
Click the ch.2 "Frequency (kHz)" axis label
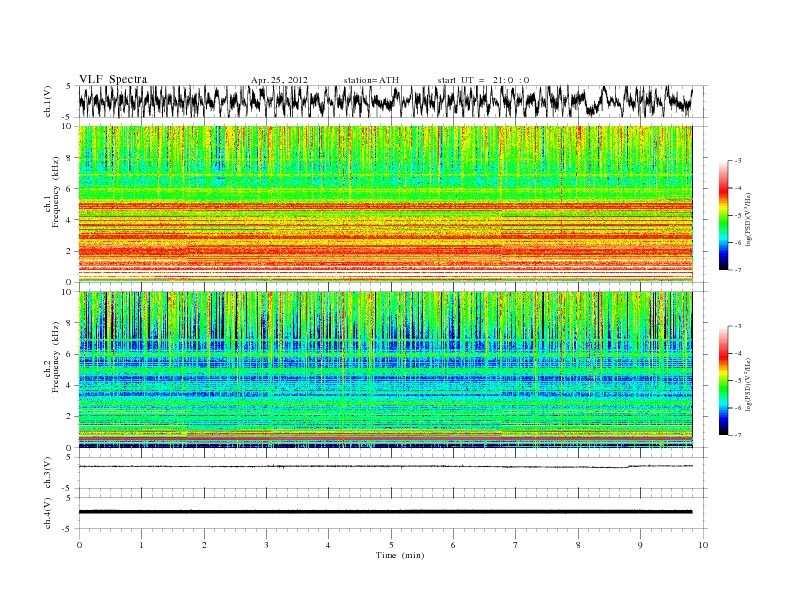point(56,357)
